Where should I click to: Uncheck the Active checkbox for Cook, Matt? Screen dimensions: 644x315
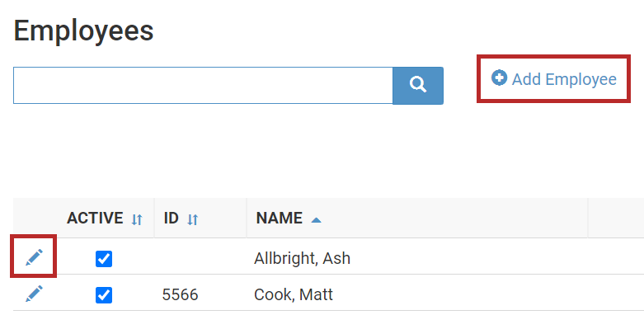(x=104, y=295)
